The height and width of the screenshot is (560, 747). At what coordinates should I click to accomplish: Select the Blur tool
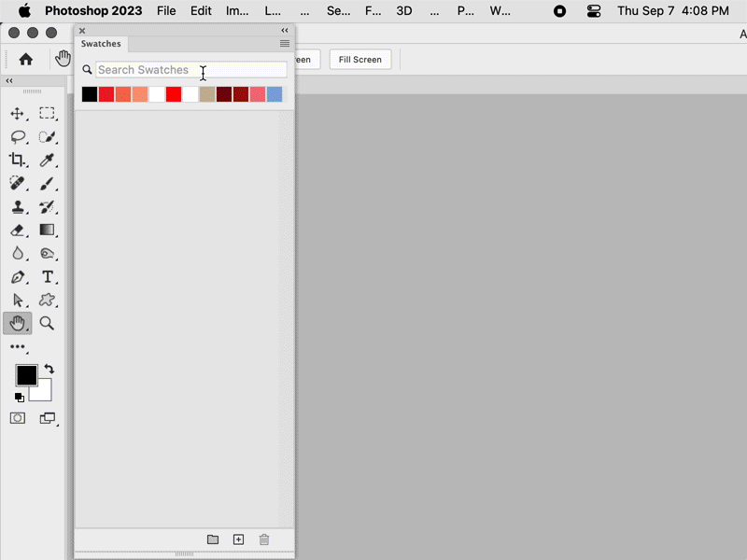pos(18,253)
